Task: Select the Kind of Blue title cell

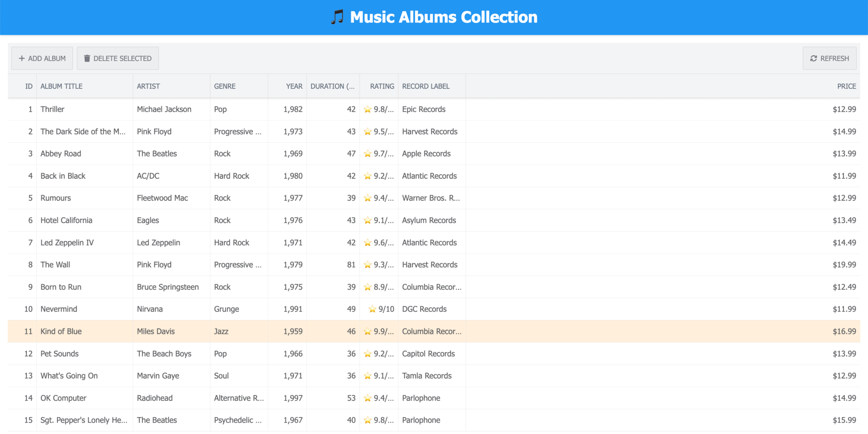Action: click(85, 331)
